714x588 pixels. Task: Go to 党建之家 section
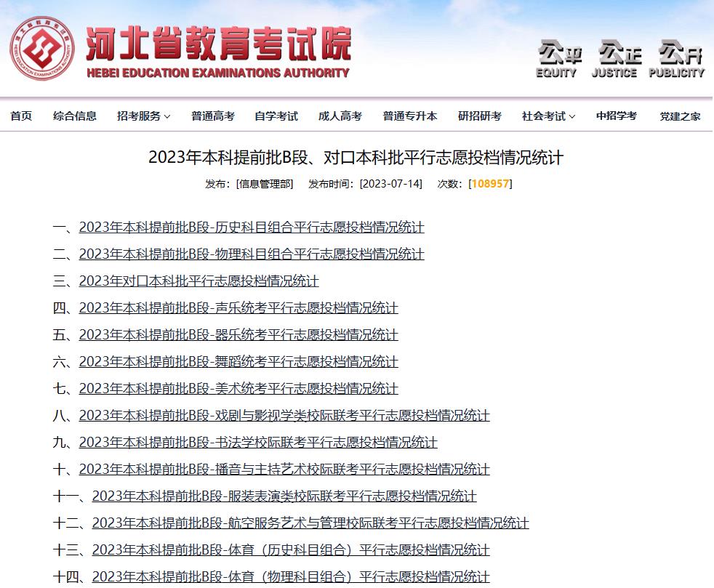pos(680,116)
